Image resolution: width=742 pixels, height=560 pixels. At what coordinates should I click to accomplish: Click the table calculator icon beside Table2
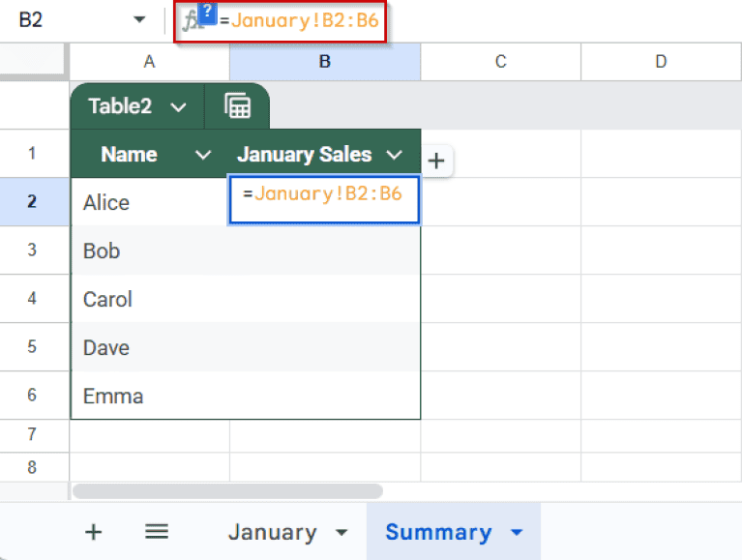point(237,106)
